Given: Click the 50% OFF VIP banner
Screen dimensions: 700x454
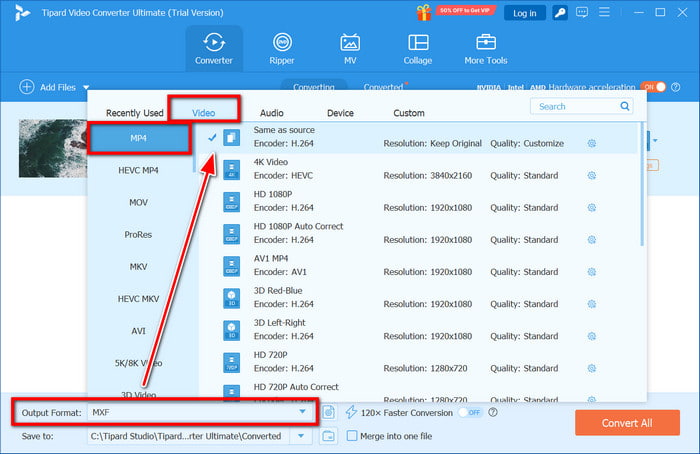Looking at the screenshot, I should click(x=465, y=10).
